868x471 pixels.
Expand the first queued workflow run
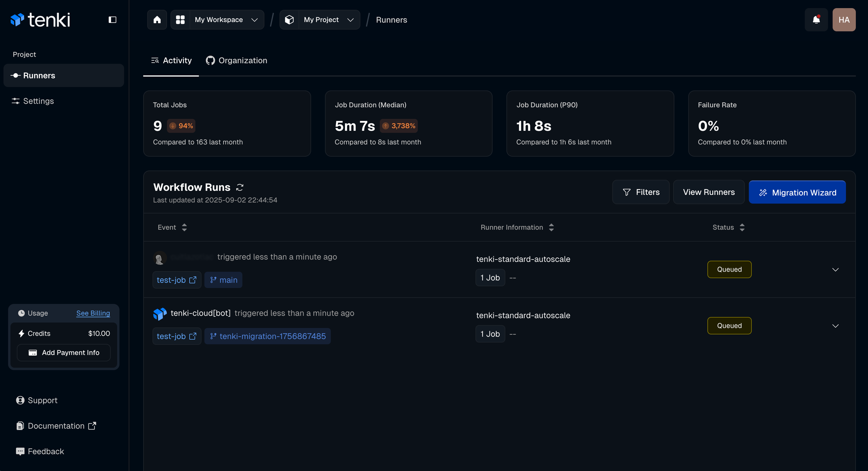tap(835, 269)
